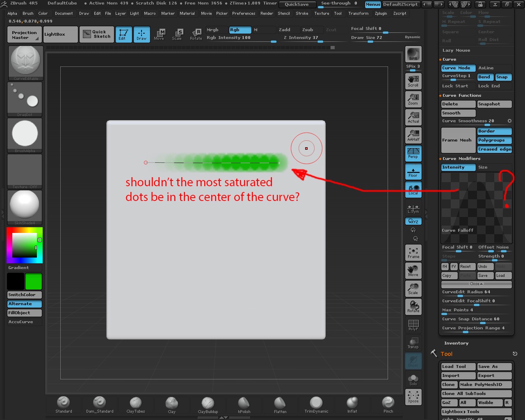Image resolution: width=525 pixels, height=420 pixels.
Task: Select the Pinch brush
Action: pos(388,405)
